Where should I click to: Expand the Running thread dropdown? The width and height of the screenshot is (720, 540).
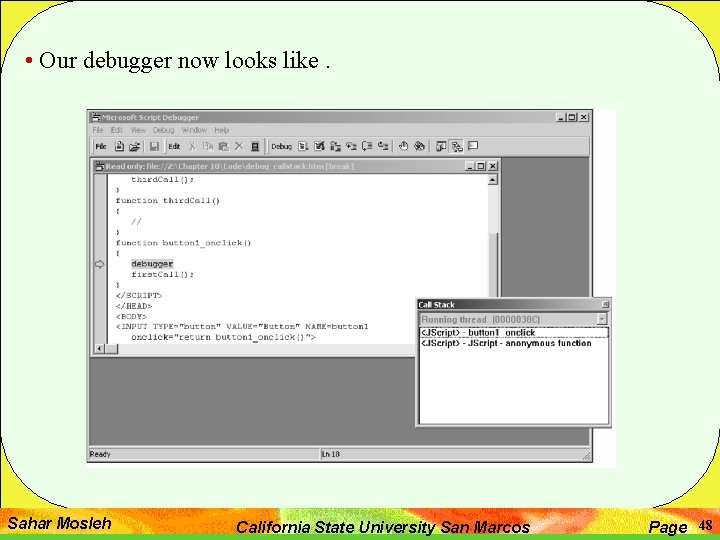click(x=602, y=319)
